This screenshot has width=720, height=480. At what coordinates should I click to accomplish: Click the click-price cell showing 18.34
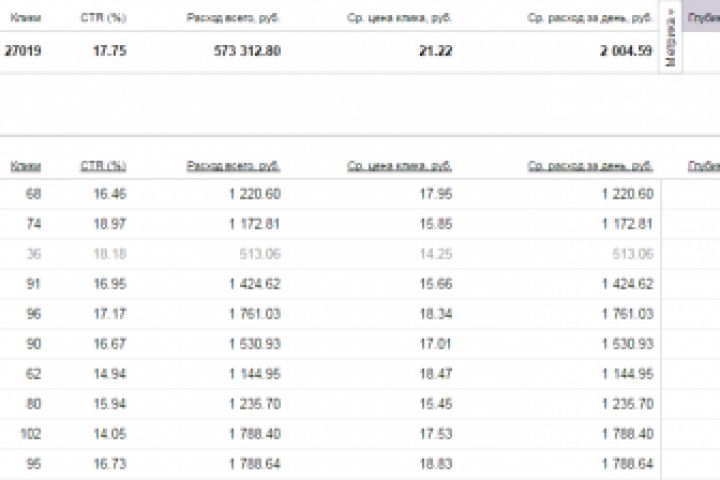tap(438, 314)
